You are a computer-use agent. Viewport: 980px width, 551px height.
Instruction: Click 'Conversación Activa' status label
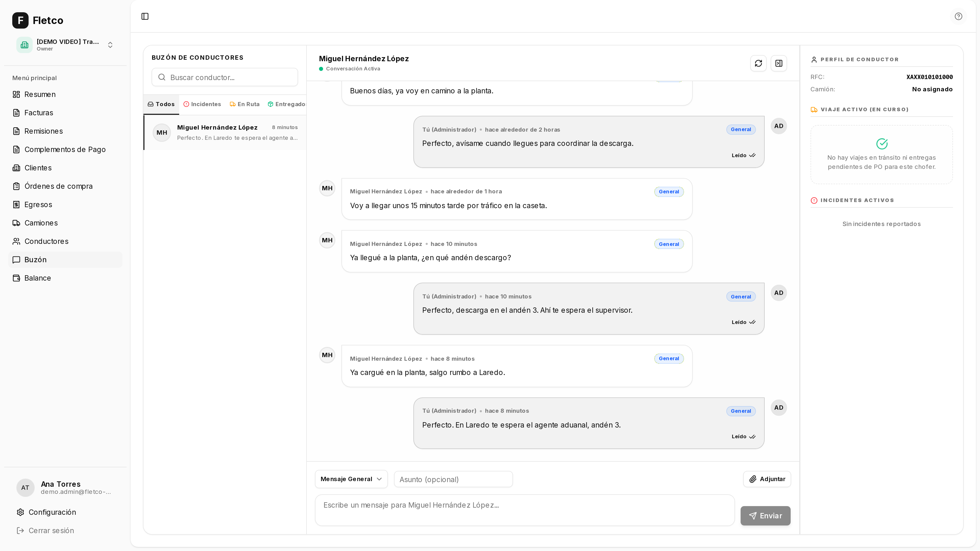tap(353, 69)
